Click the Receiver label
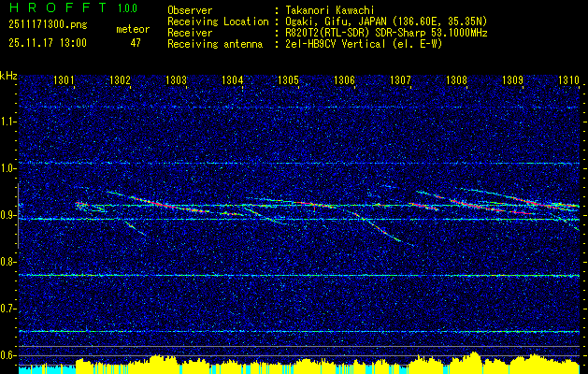The width and height of the screenshot is (588, 374). [x=190, y=33]
